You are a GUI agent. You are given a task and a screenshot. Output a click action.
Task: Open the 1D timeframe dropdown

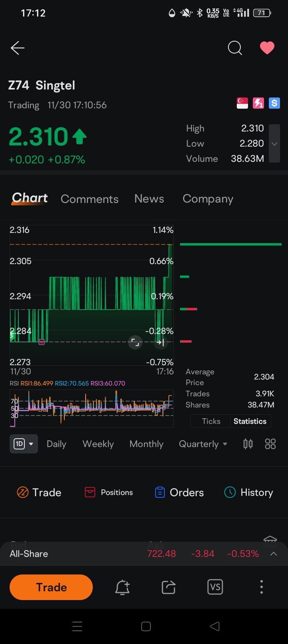click(24, 444)
